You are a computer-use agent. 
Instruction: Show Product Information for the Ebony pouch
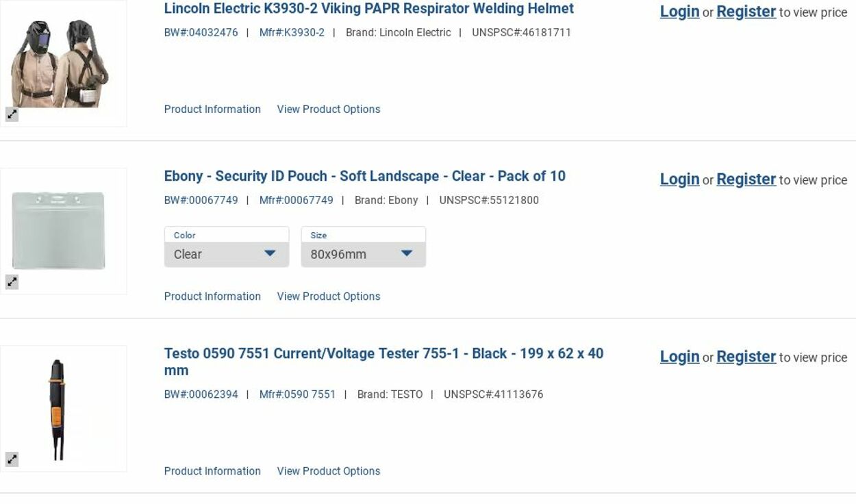coord(212,297)
